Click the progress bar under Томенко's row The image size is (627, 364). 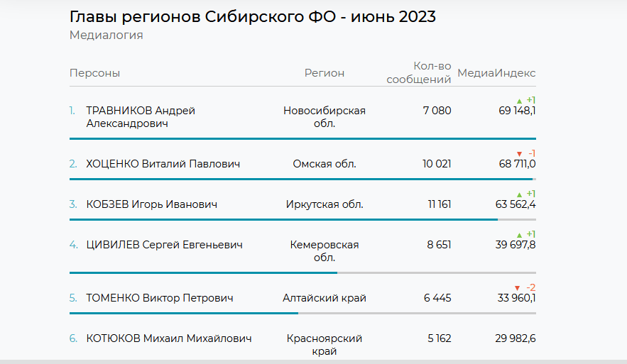(302, 313)
